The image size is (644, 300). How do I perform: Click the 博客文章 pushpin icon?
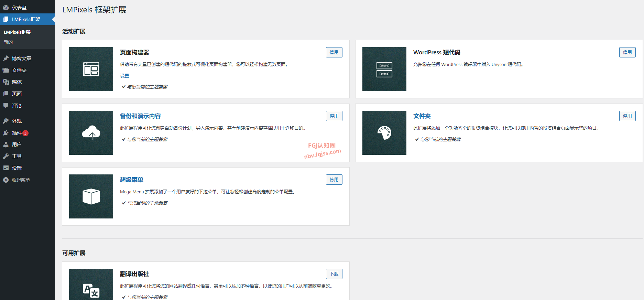pos(6,58)
